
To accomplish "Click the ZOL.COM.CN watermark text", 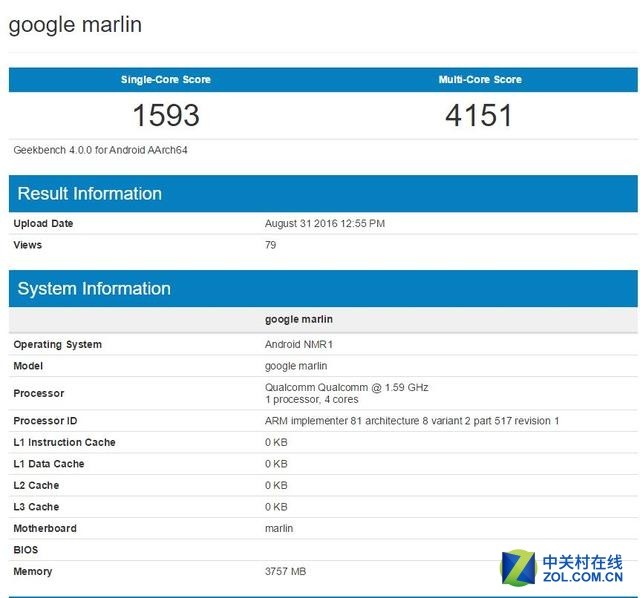I will [583, 577].
